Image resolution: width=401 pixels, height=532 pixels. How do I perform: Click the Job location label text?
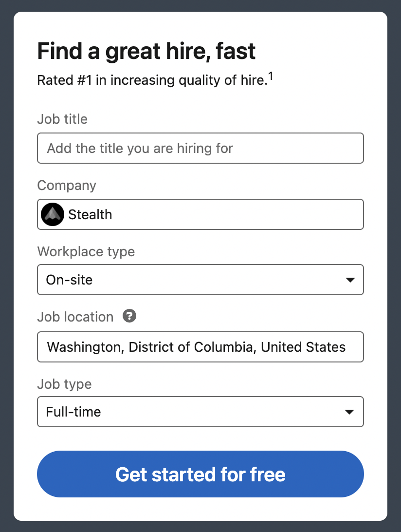click(75, 317)
